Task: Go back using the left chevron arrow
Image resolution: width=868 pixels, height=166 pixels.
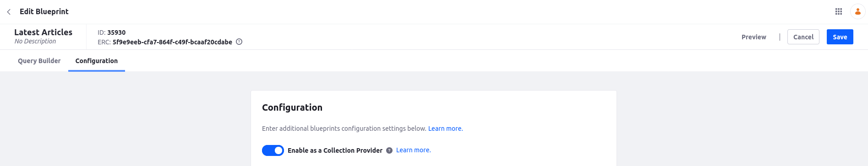Action: point(9,12)
